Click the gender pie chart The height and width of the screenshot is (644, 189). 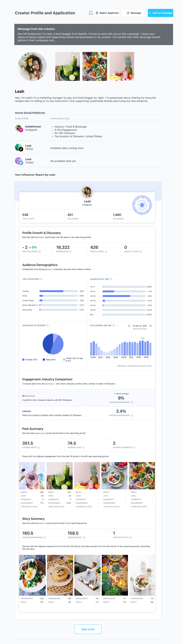coord(53,344)
